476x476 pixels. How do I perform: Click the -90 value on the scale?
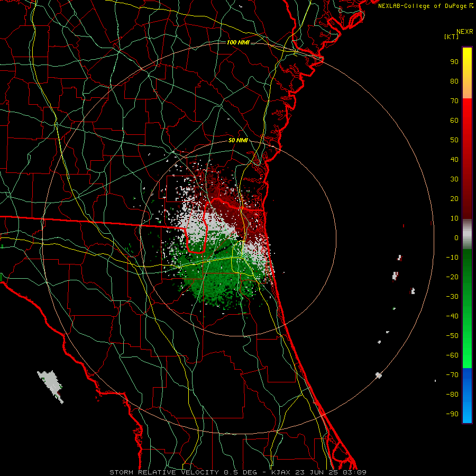pos(452,414)
